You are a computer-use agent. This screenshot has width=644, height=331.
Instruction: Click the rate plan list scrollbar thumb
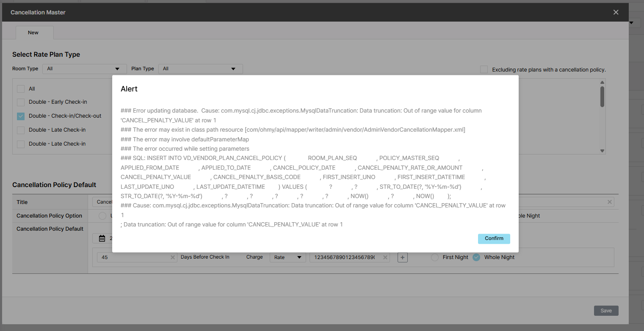[602, 97]
